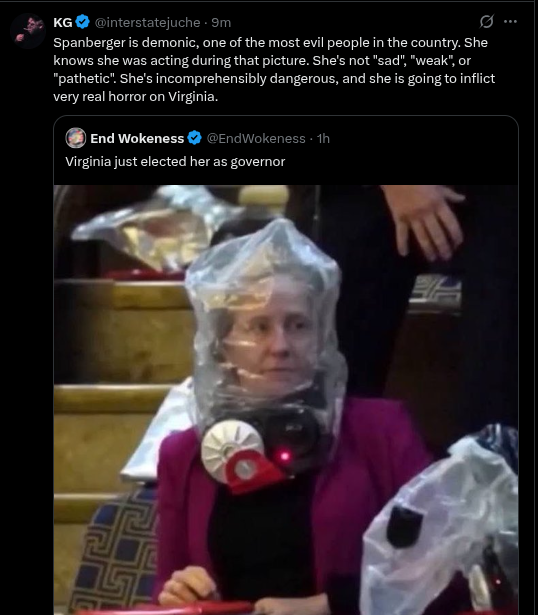The image size is (538, 615).
Task: Click the End Wokeness display name
Action: pos(137,138)
